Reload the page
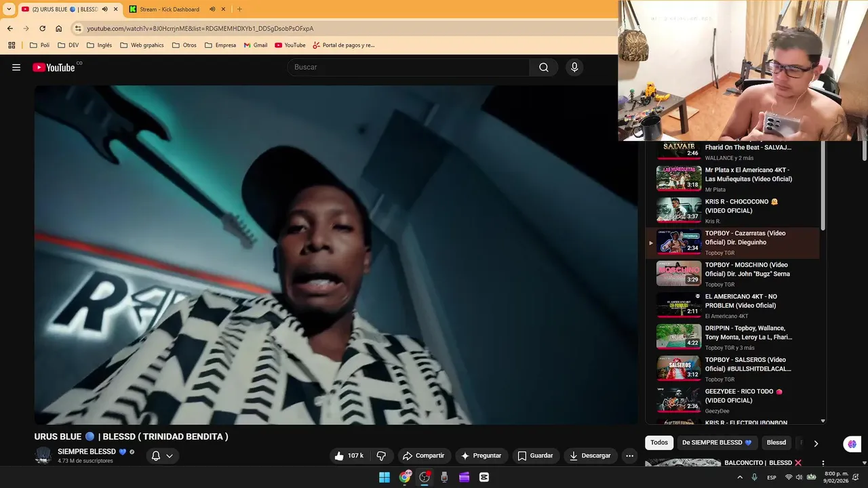This screenshot has width=868, height=488. 42,28
